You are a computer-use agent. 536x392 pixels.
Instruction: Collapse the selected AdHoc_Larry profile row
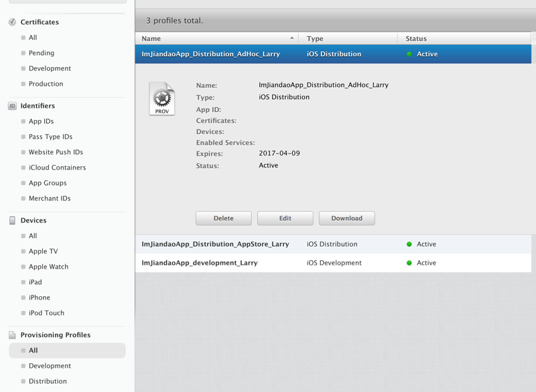210,54
